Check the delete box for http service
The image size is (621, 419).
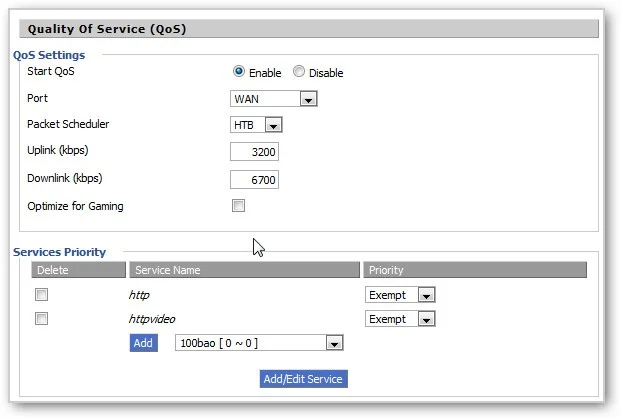tap(41, 294)
